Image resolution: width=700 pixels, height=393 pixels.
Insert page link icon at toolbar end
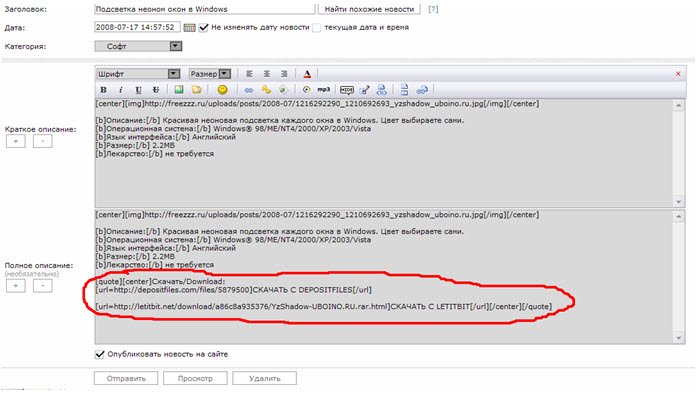pyautogui.click(x=421, y=90)
